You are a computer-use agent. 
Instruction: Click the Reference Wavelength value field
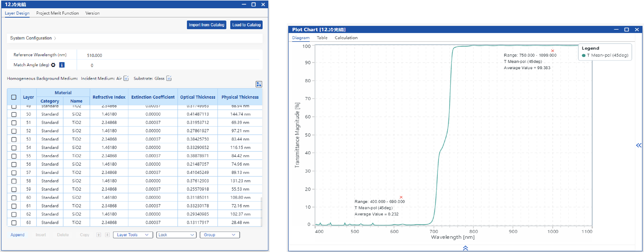pyautogui.click(x=94, y=55)
